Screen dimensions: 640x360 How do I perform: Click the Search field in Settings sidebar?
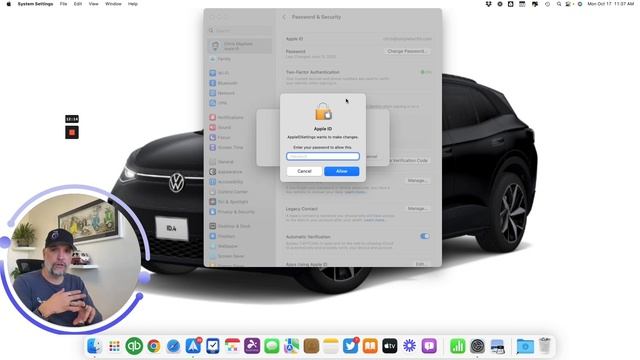(x=240, y=30)
